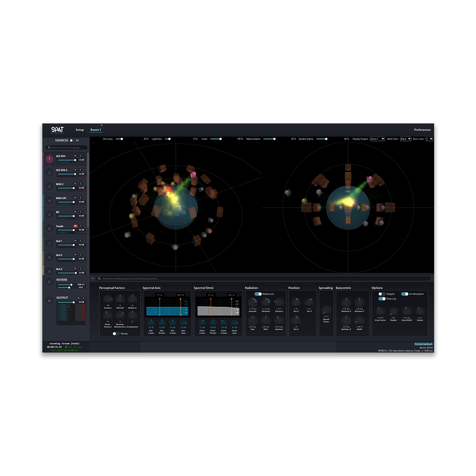Switch to the Setup tab
This screenshot has width=476, height=476.
tap(80, 130)
